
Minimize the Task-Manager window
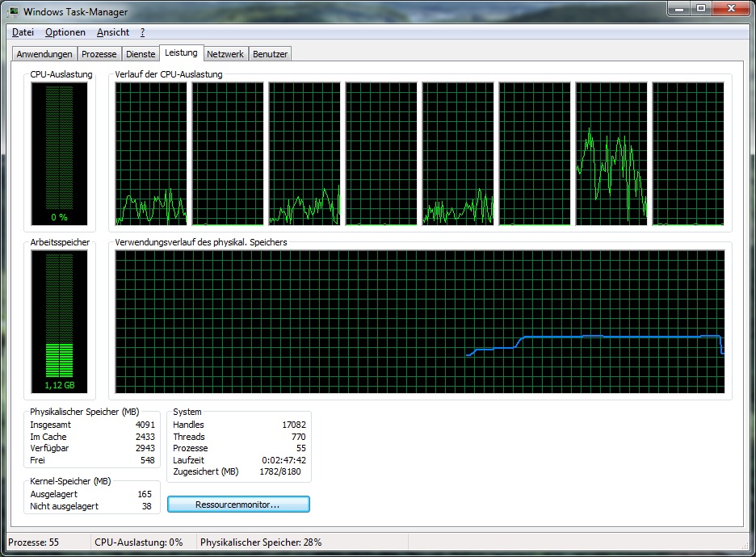tap(679, 9)
